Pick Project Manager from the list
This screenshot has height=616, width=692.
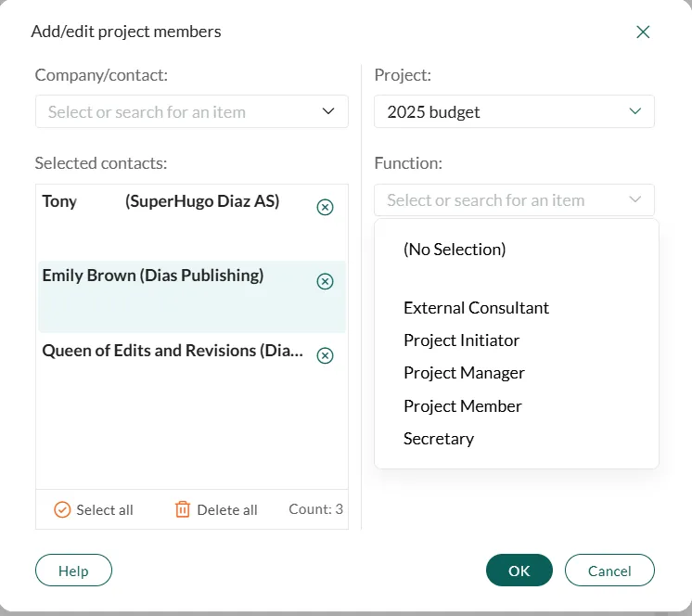click(464, 373)
